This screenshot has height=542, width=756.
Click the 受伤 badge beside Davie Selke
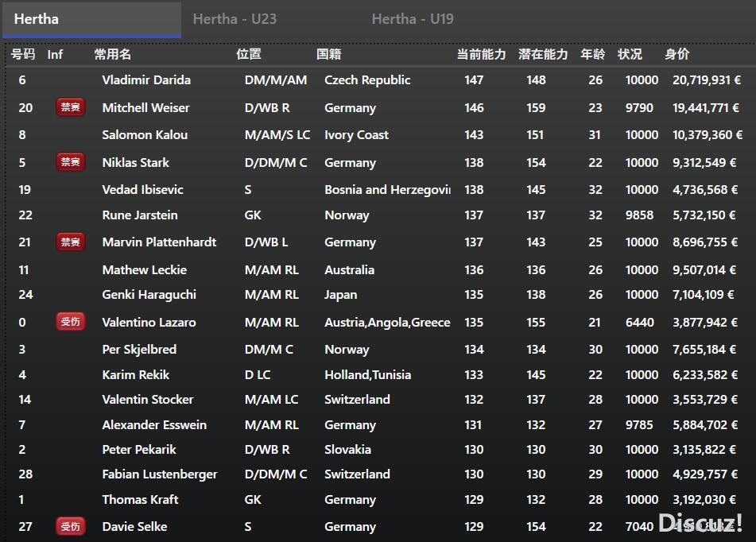(x=71, y=526)
